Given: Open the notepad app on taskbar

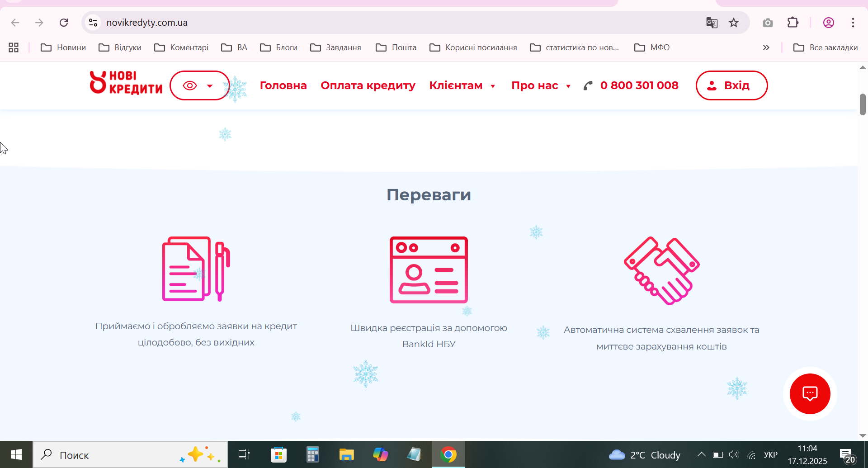Looking at the screenshot, I should click(414, 454).
